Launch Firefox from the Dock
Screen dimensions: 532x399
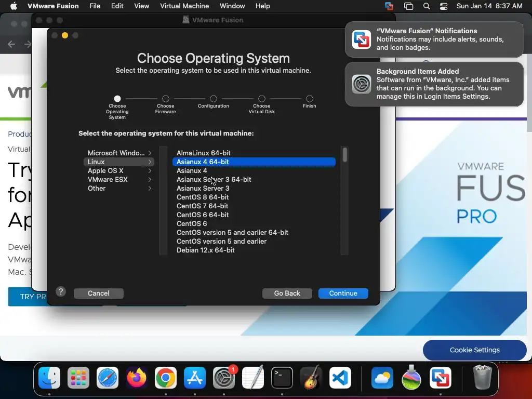[137, 378]
